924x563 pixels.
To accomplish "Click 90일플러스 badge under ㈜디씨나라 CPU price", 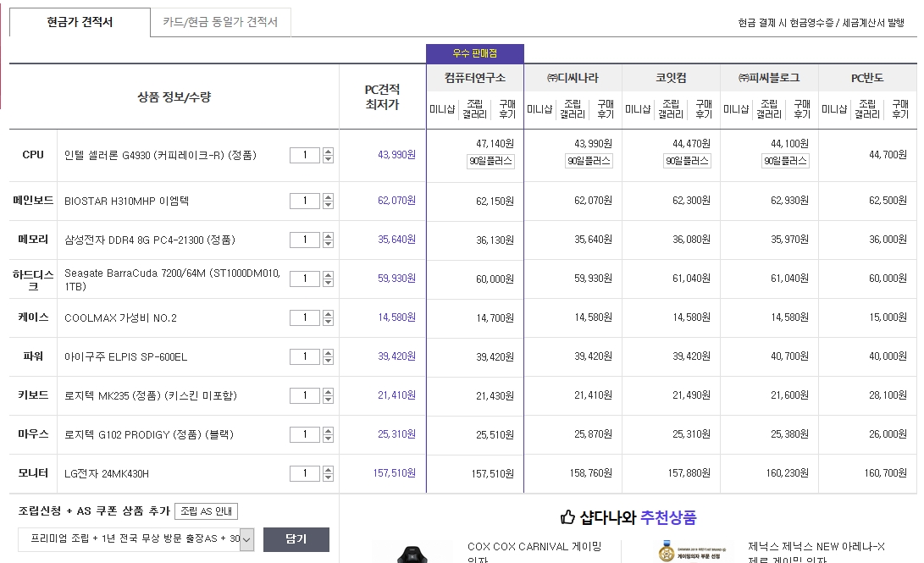I will (x=589, y=161).
